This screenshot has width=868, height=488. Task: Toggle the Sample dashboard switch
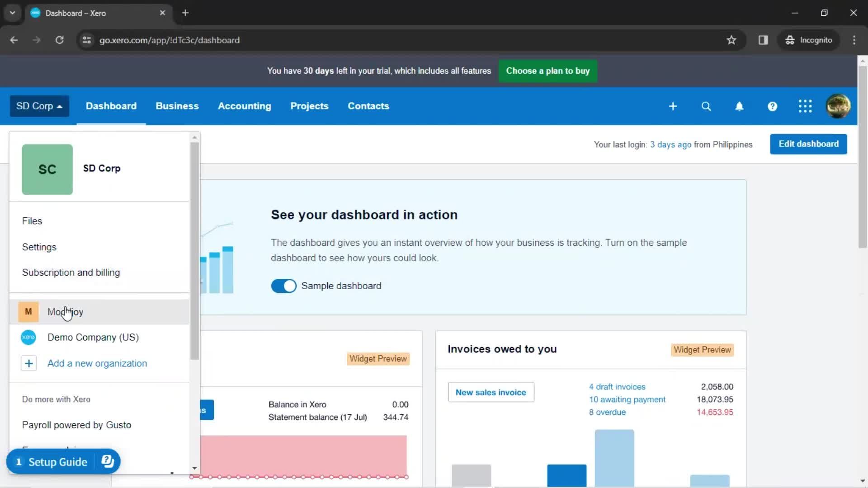coord(283,286)
